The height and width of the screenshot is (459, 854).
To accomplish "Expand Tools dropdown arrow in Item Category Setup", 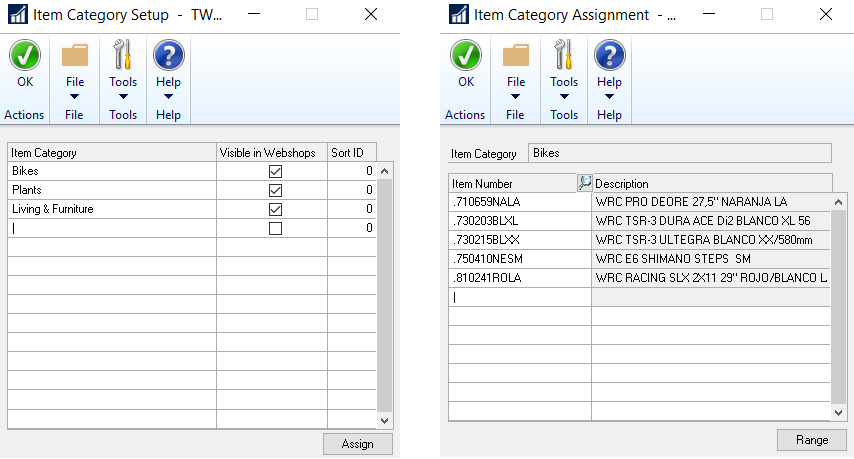I will [123, 97].
